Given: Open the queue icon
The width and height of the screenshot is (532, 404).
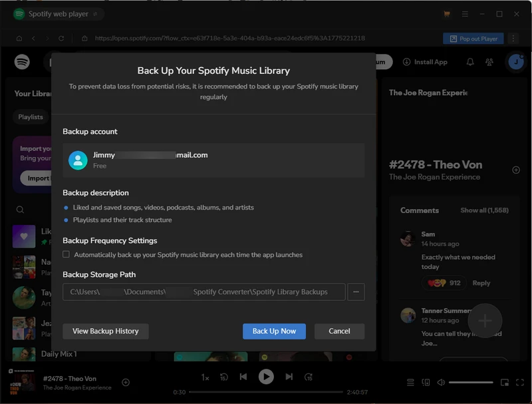Looking at the screenshot, I should [x=410, y=383].
